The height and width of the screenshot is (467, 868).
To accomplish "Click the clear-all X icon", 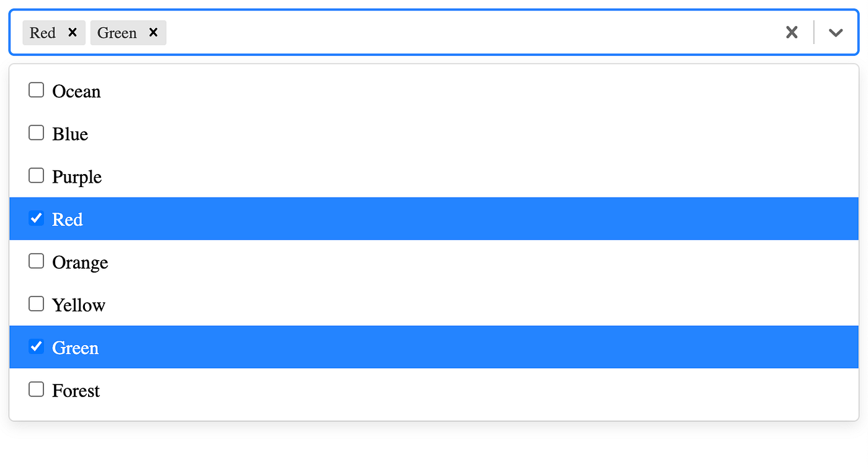I will point(792,32).
